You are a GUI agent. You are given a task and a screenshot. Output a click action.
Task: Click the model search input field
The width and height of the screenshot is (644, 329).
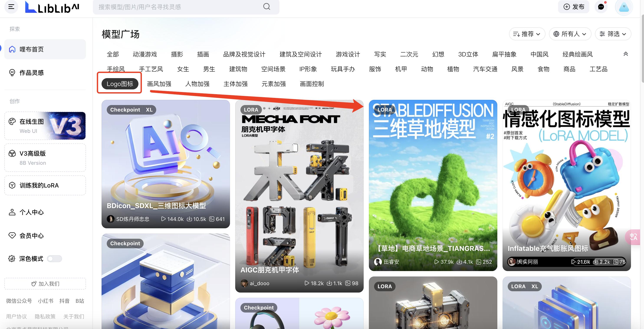[175, 7]
